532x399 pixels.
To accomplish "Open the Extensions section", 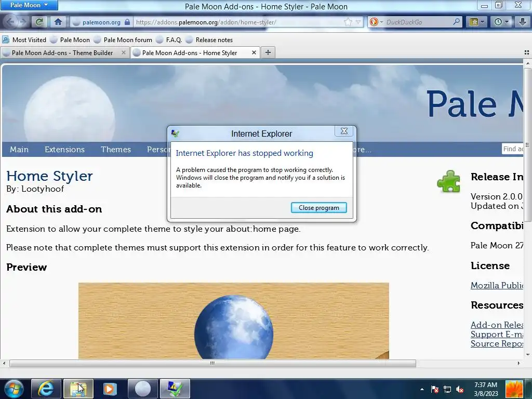I will pyautogui.click(x=64, y=150).
